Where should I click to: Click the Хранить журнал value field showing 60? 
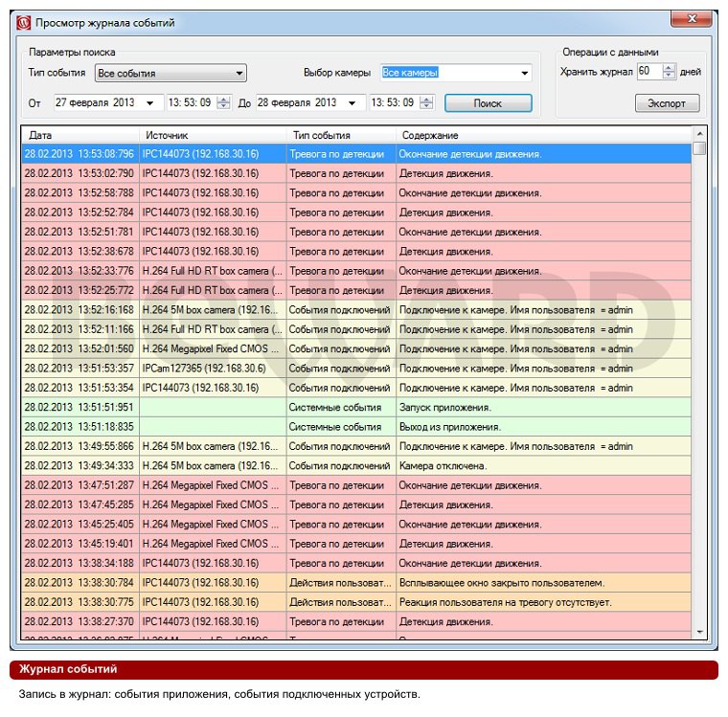[649, 72]
